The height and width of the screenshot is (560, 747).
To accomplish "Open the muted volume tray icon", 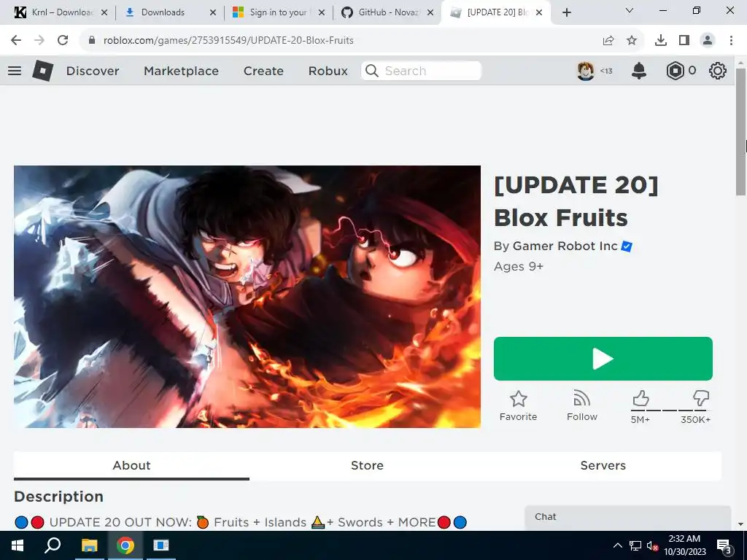I will (x=652, y=545).
